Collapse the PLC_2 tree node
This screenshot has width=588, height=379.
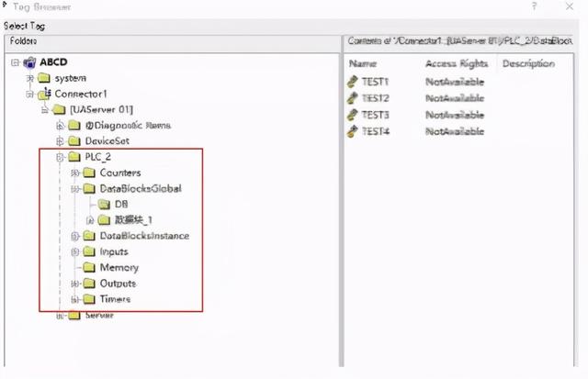[61, 157]
